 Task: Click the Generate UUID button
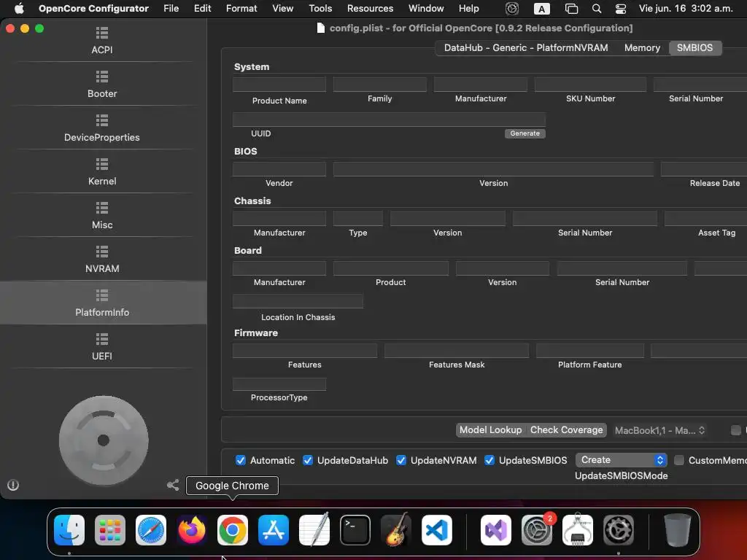click(525, 133)
